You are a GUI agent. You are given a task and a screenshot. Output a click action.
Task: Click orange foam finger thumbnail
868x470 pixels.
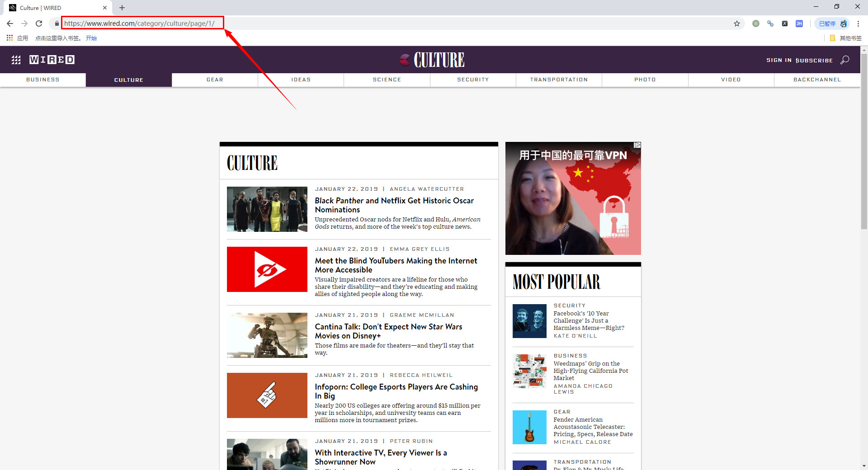(x=267, y=395)
